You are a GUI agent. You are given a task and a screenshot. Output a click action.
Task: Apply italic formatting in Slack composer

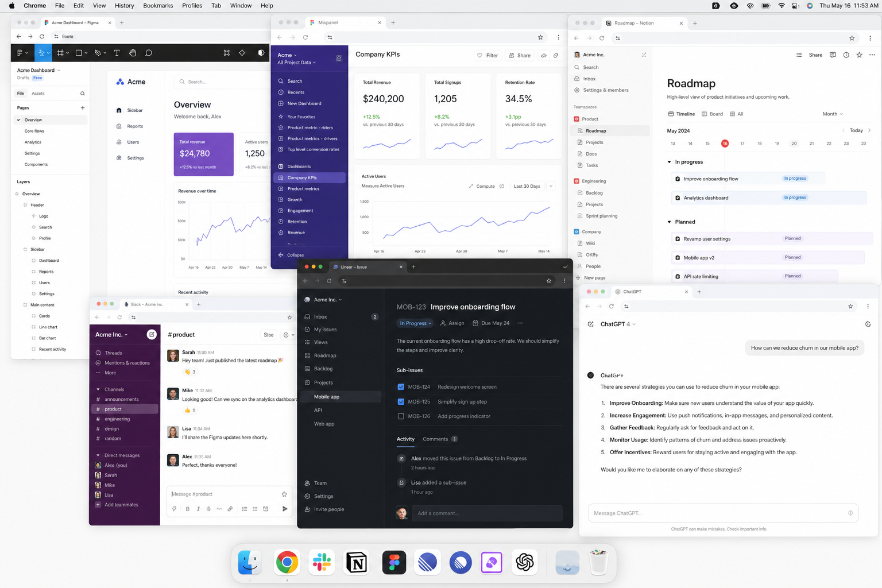point(198,509)
